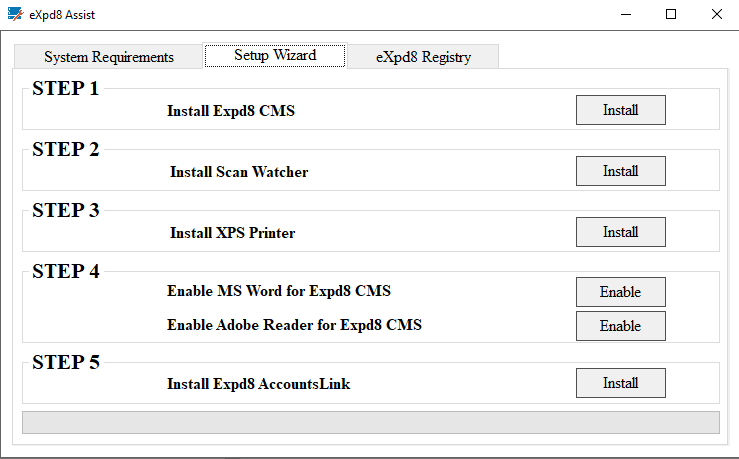Click the STEP 1 group heading
The height and width of the screenshot is (459, 739).
click(66, 89)
